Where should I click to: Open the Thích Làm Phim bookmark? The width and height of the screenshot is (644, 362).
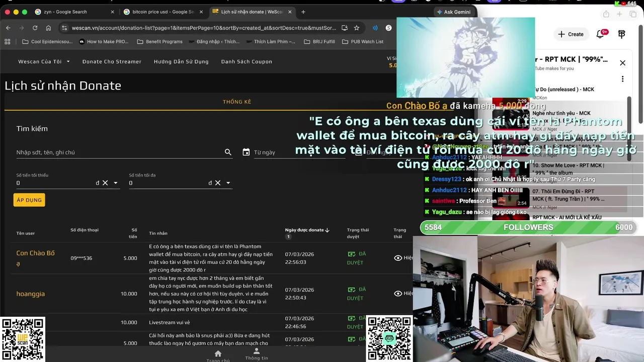(270, 42)
